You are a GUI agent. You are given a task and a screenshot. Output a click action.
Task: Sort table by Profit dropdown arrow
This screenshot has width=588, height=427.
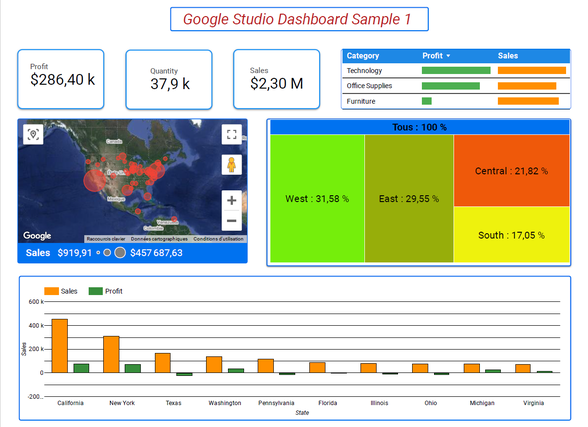click(448, 56)
